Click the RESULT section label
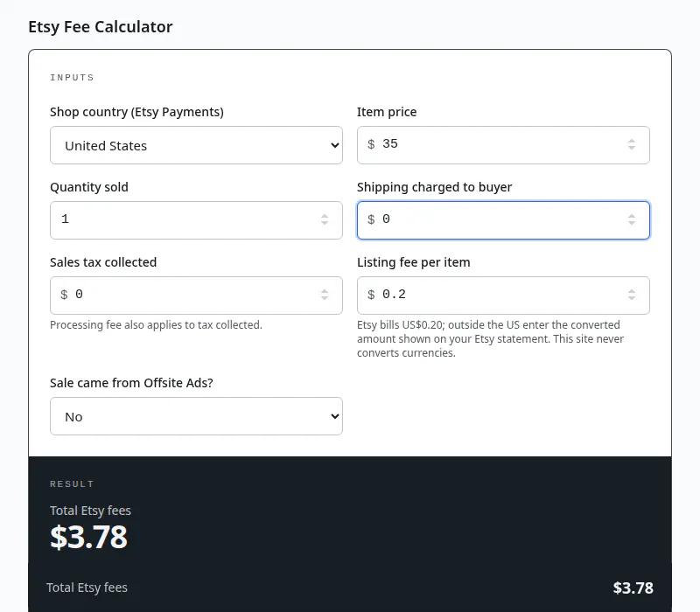The height and width of the screenshot is (612, 700). point(72,484)
